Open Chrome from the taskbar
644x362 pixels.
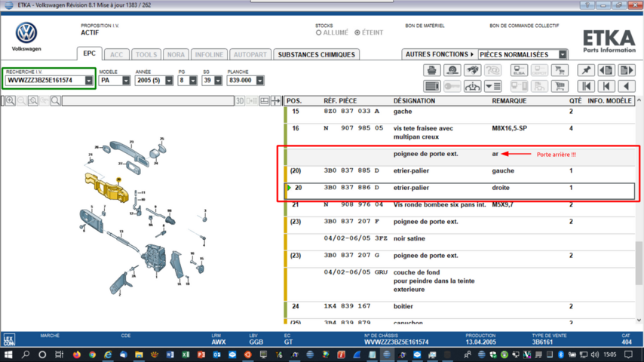(93, 354)
